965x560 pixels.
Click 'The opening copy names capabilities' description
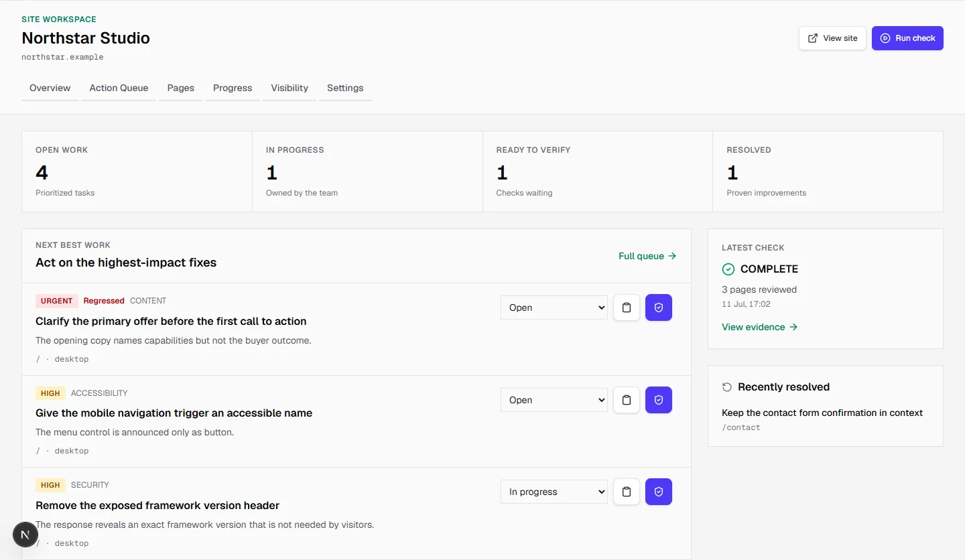pos(174,340)
